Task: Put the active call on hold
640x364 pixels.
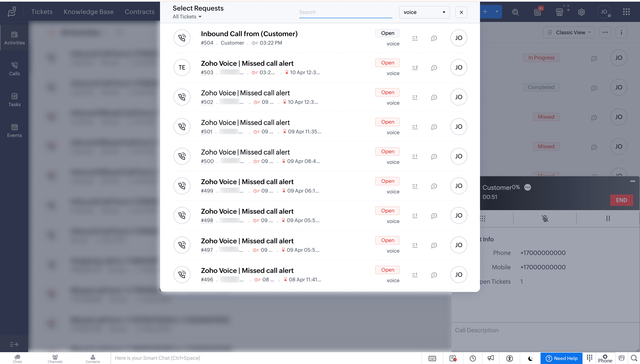Action: coord(608,219)
